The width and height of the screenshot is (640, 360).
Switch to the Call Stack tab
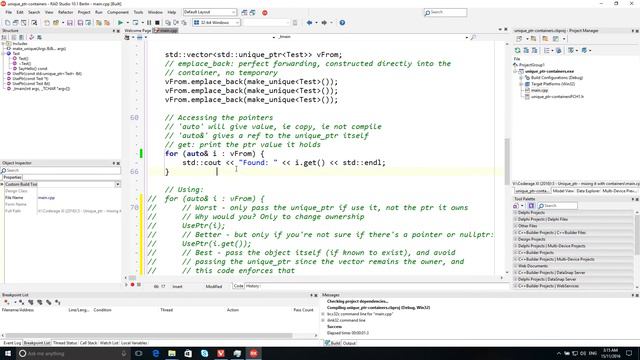tap(88, 343)
